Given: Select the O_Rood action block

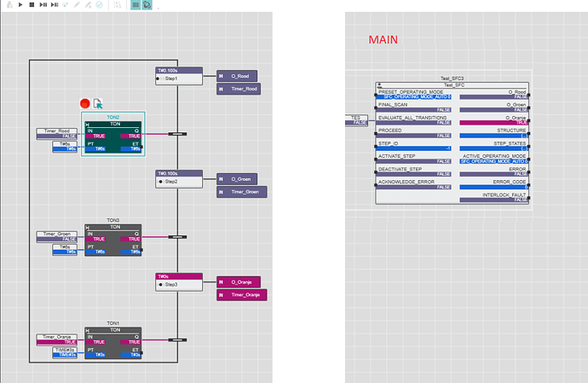Looking at the screenshot, I should point(237,76).
